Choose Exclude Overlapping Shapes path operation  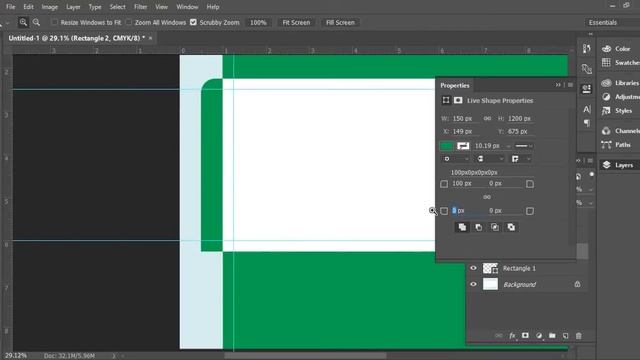point(511,227)
